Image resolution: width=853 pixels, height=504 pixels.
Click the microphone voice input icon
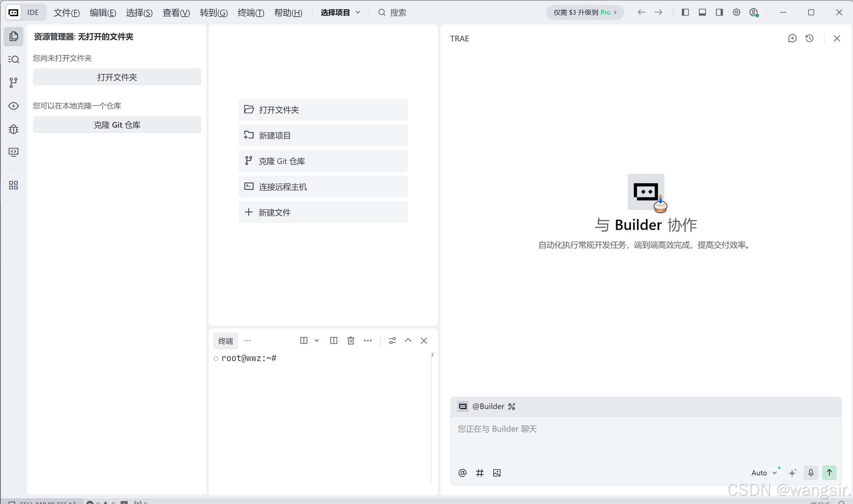point(811,472)
